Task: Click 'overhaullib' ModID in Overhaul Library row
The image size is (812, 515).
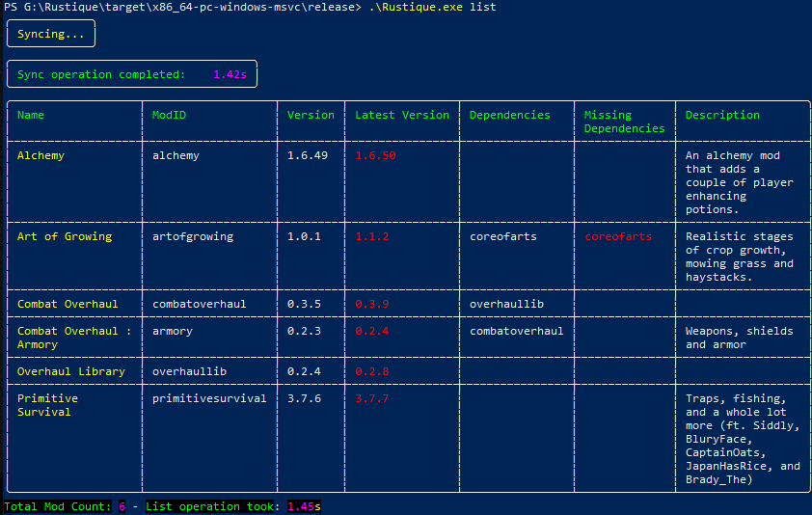Action: click(x=189, y=371)
